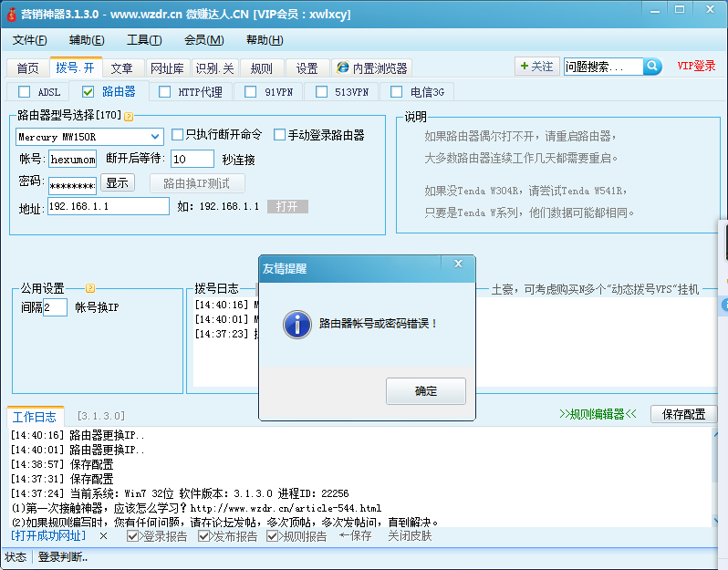Click the red VIP登录 link
728x570 pixels.
tap(696, 66)
